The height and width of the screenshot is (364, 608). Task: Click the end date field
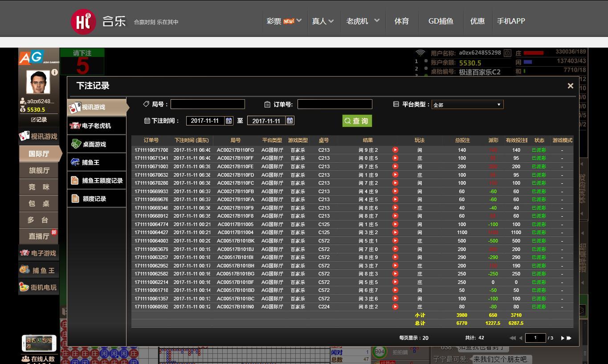point(266,121)
